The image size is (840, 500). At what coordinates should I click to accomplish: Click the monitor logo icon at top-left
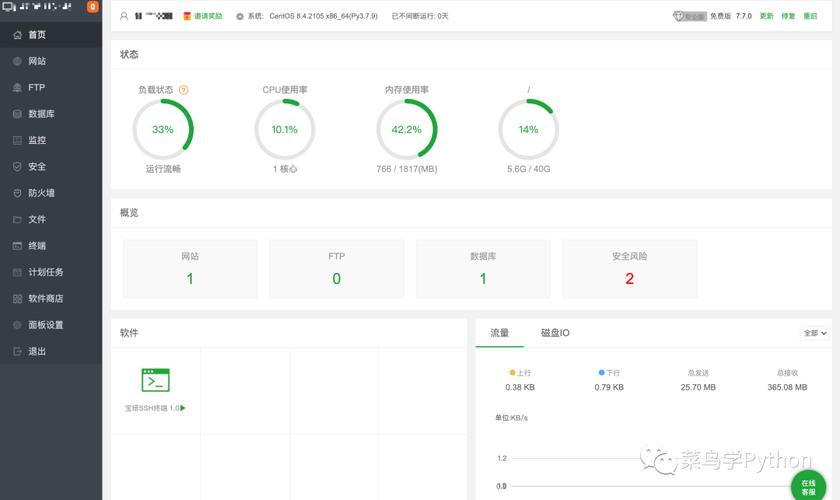click(x=9, y=7)
